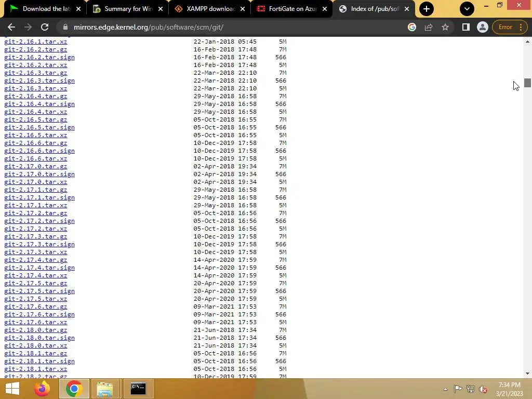This screenshot has width=532, height=399.
Task: Download git-2.17.1.tar.xz
Action: click(x=36, y=205)
